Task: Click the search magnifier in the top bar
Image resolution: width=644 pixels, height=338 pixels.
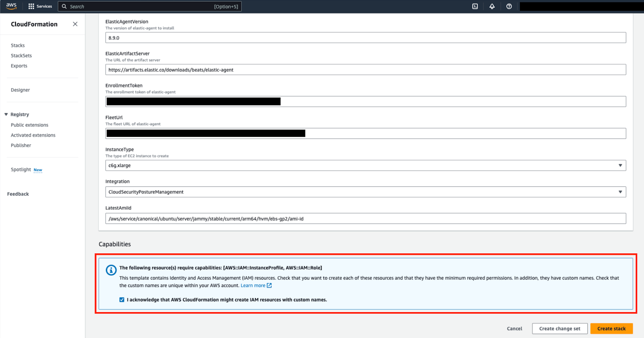Action: click(63, 6)
